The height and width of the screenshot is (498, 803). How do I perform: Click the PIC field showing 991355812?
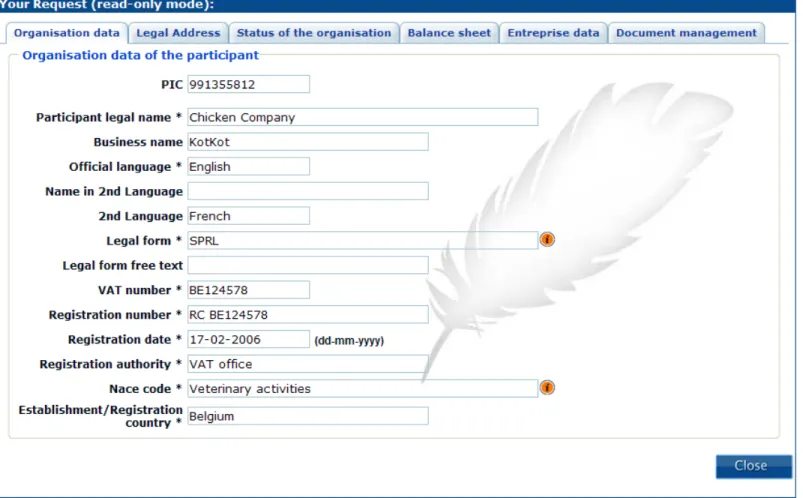pos(248,85)
